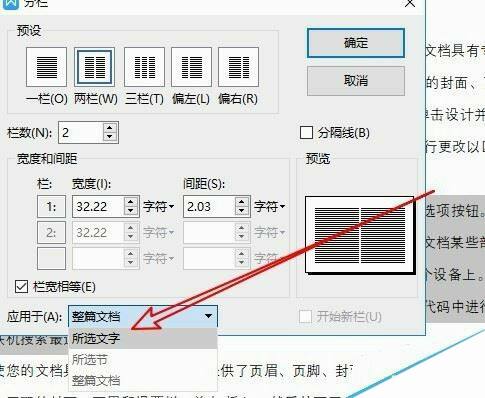This screenshot has height=398, width=485.
Task: Select the 偏左(L) left-biased preset icon
Action: (191, 67)
